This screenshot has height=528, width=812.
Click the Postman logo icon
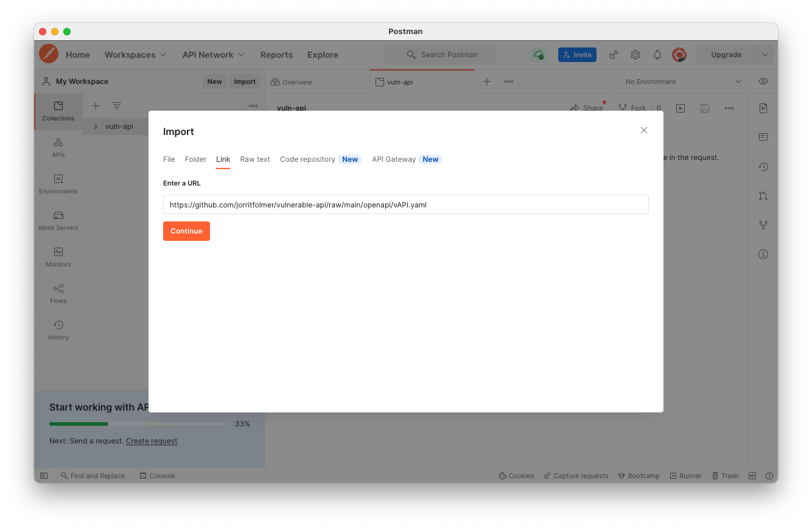pyautogui.click(x=49, y=54)
